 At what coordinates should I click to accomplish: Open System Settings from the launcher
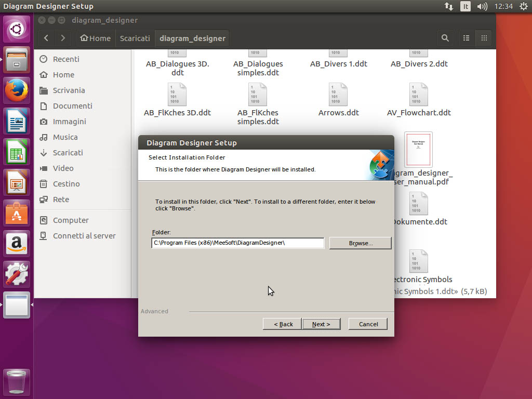pyautogui.click(x=17, y=274)
